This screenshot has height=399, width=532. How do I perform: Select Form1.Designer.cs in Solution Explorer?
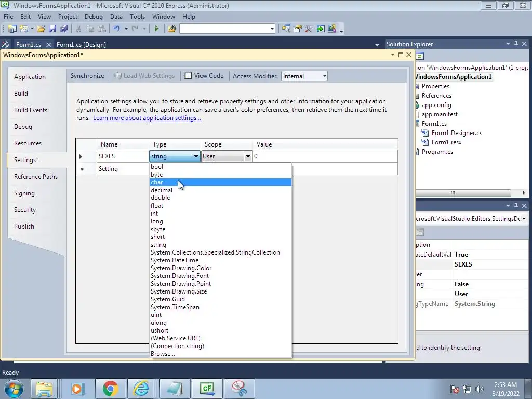click(456, 133)
